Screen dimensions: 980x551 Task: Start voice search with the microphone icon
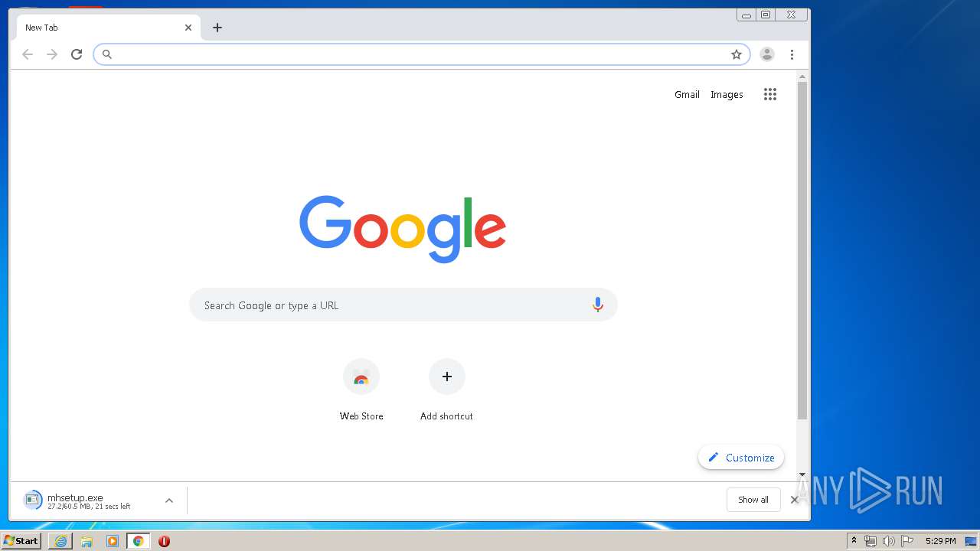point(598,305)
